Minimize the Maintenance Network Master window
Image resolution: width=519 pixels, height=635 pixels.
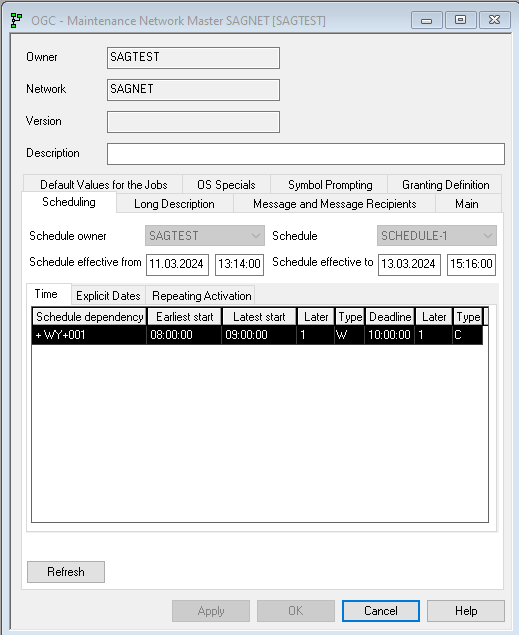coord(426,20)
